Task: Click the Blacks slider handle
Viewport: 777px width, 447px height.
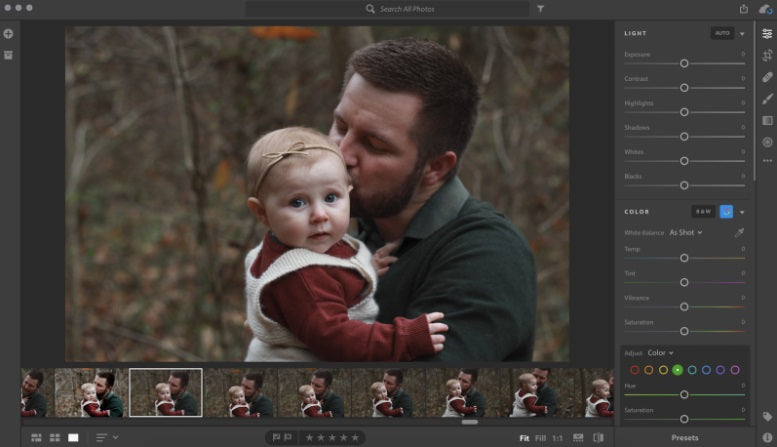Action: tap(684, 185)
